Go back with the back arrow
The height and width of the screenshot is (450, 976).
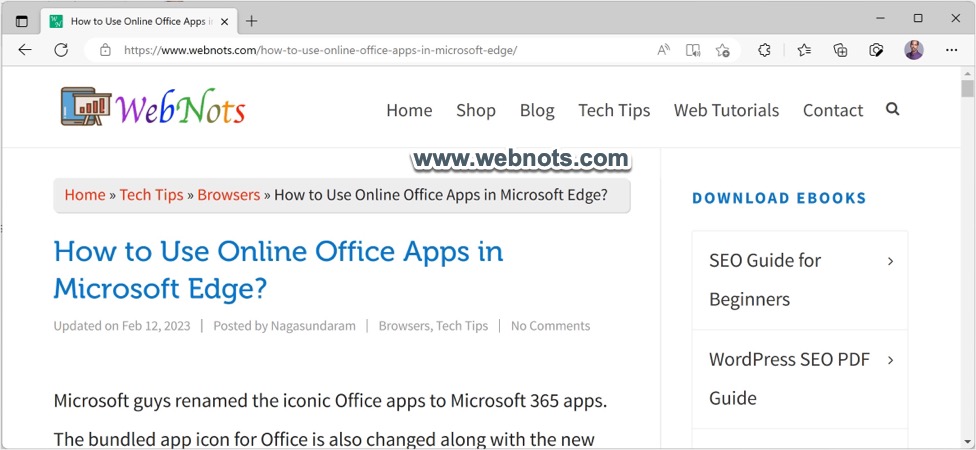(x=25, y=50)
